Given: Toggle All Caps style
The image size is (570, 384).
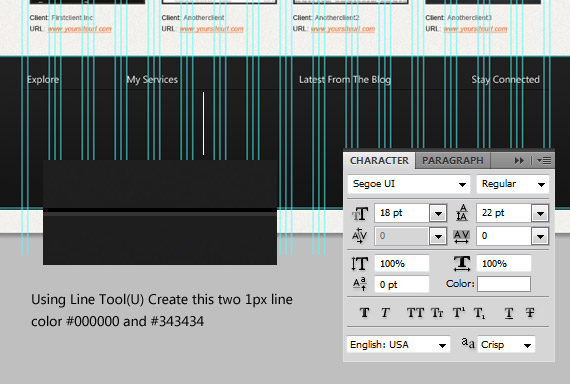Looking at the screenshot, I should point(416,313).
